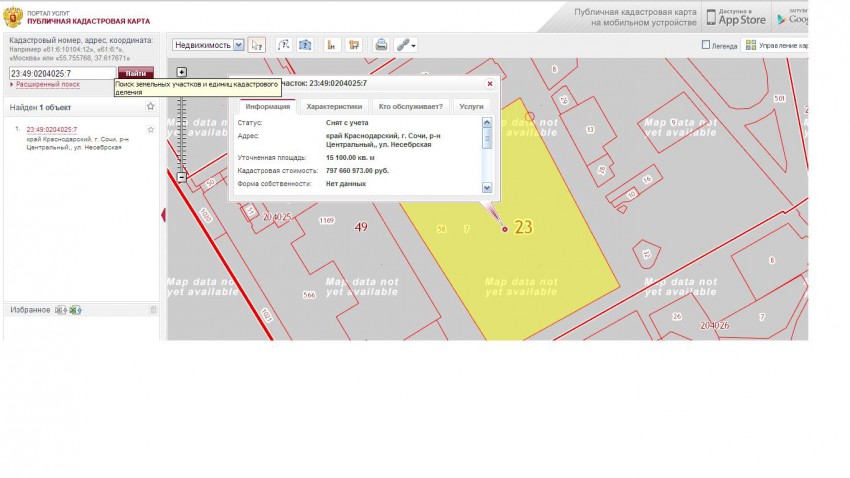This screenshot has height=478, width=850.
Task: Switch to the Характеристики tab
Action: [x=334, y=106]
